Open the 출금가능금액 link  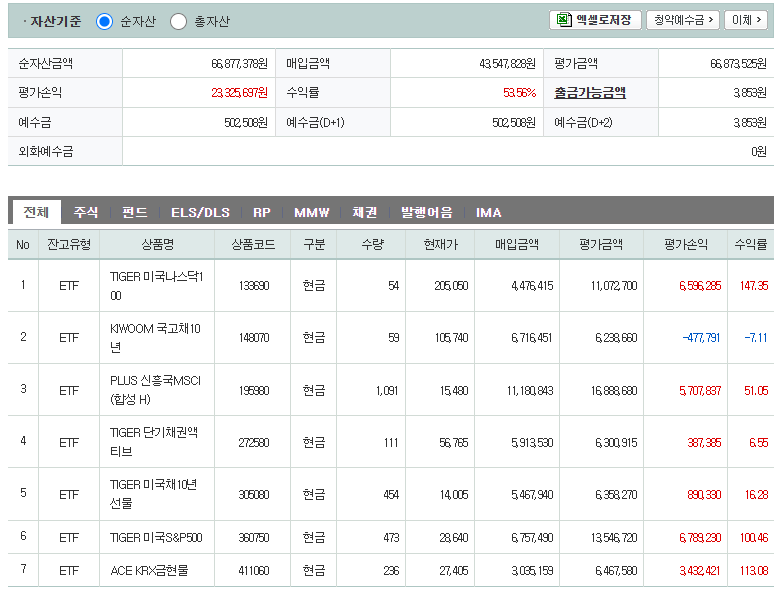coord(590,93)
